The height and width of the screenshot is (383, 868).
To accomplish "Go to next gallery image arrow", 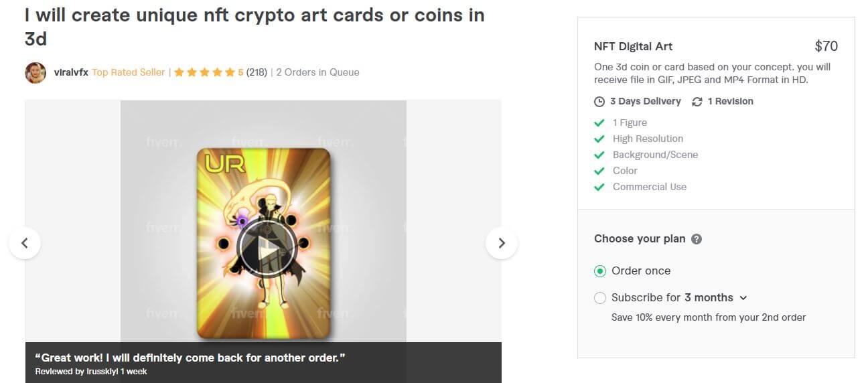I will (x=502, y=243).
